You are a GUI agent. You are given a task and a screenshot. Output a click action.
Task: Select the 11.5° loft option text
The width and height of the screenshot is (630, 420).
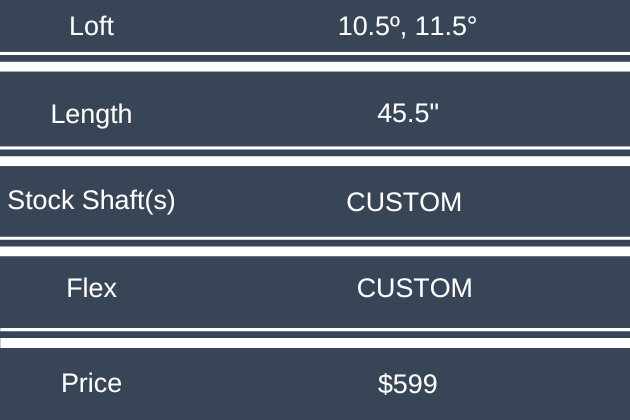443,27
